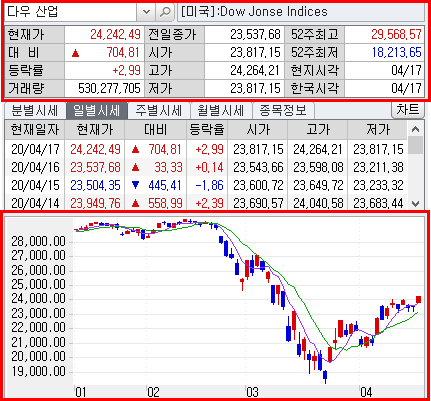Screen dimensions: 431x401
Task: Switch to the 분별시세 tab
Action: (35, 111)
